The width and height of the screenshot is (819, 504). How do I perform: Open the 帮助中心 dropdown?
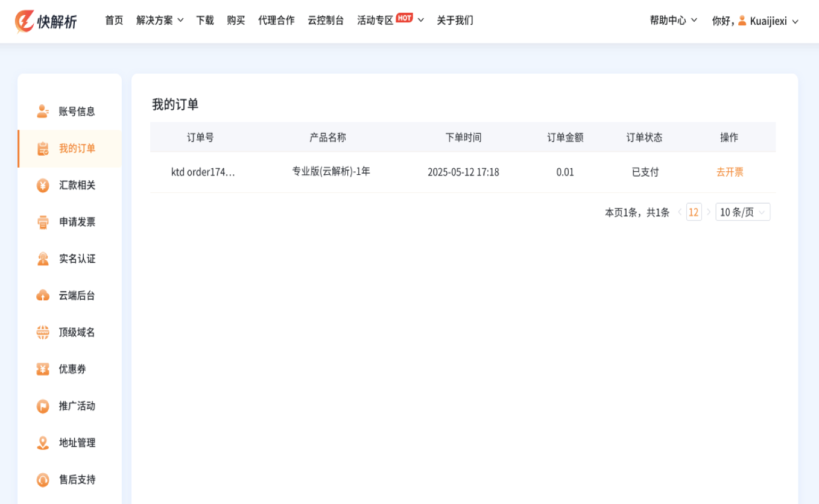tap(673, 20)
